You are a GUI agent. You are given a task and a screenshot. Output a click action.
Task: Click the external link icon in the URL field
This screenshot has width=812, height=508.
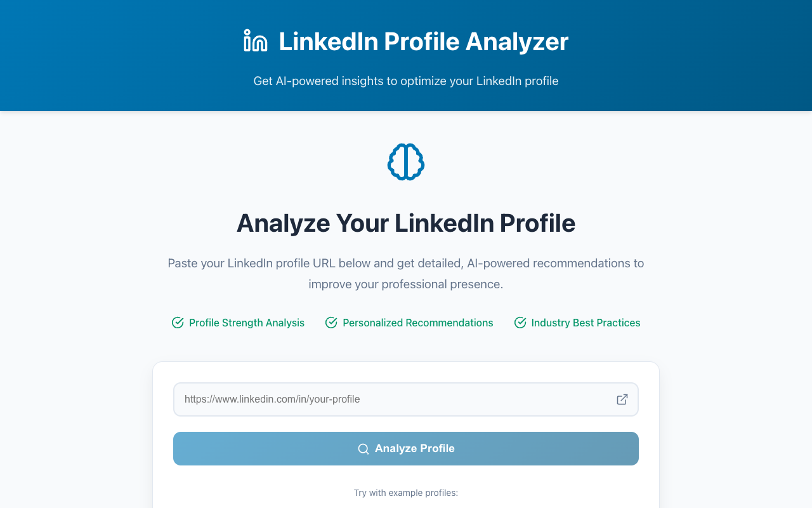[x=622, y=399]
